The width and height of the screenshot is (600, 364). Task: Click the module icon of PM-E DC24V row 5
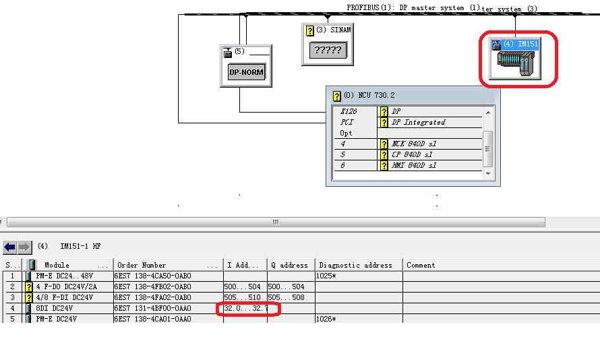[x=28, y=318]
